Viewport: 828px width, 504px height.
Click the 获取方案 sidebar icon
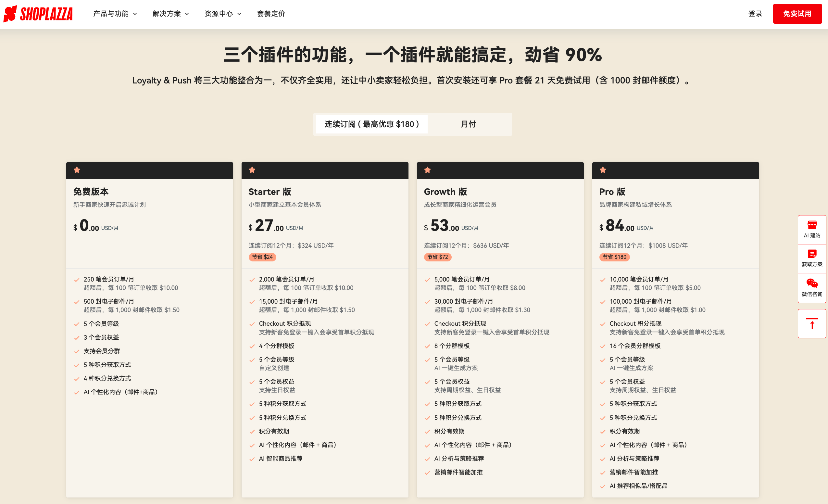coord(812,258)
